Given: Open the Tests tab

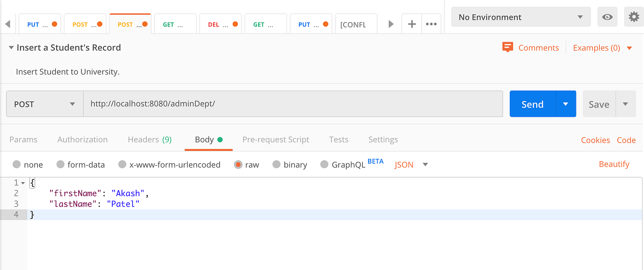Looking at the screenshot, I should click(339, 139).
